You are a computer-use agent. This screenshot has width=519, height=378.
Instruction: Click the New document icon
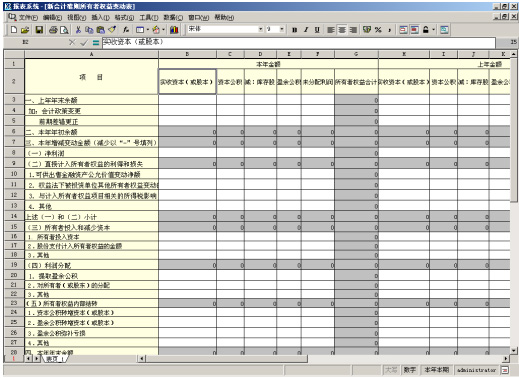tap(14, 30)
